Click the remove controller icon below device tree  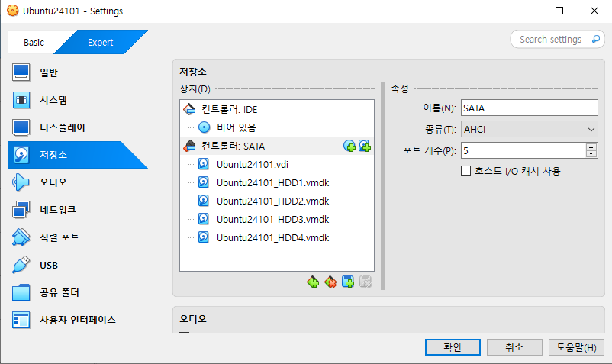pyautogui.click(x=330, y=282)
